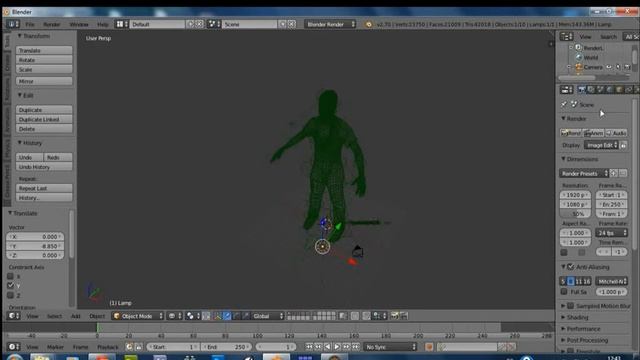Image resolution: width=640 pixels, height=360 pixels.
Task: Adjust the 50% resolution percentage slider
Action: point(575,213)
